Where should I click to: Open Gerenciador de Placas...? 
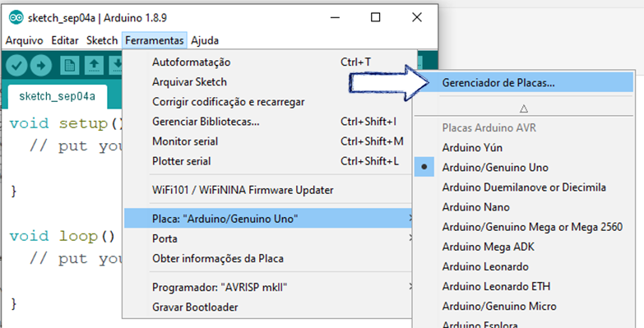(x=524, y=82)
